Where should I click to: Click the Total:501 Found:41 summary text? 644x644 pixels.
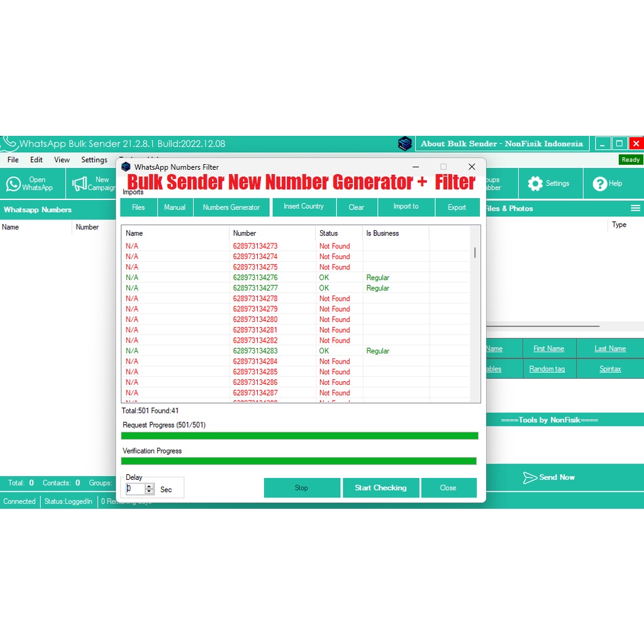tap(150, 411)
